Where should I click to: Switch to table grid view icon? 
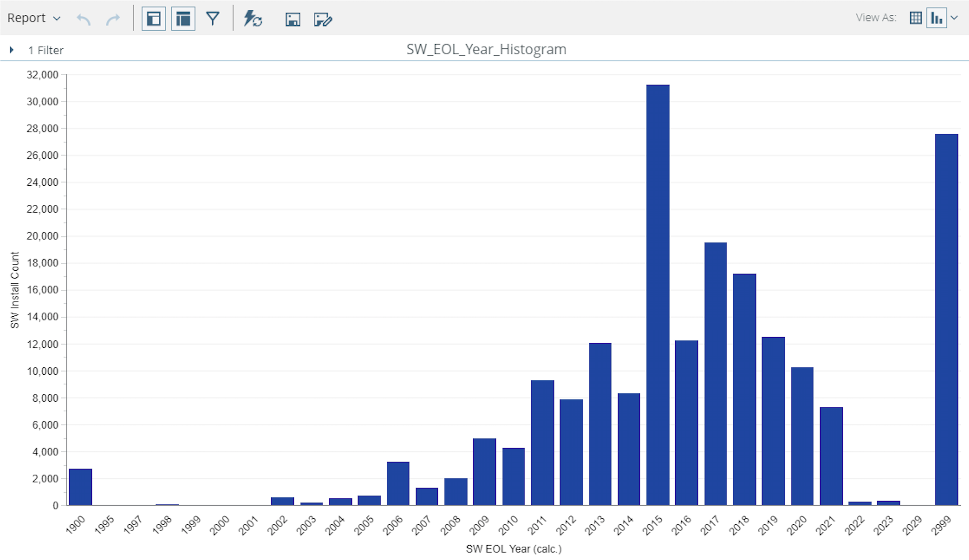916,18
